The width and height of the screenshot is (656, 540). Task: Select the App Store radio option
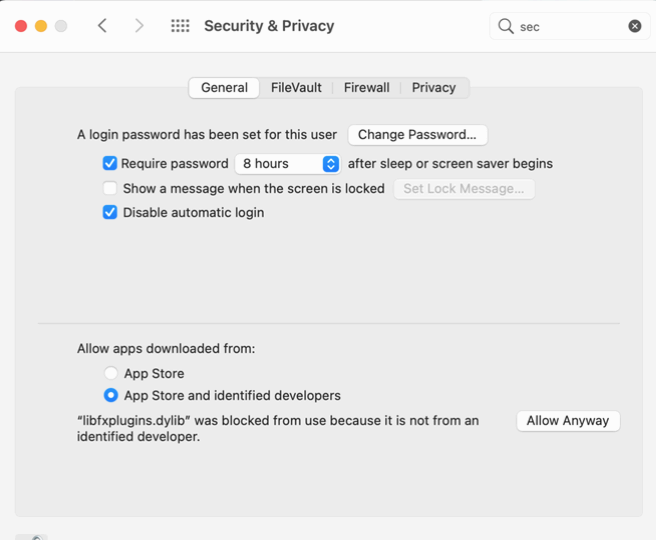point(111,373)
